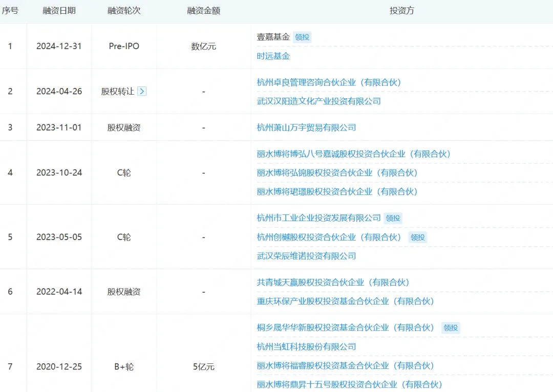Image resolution: width=553 pixels, height=392 pixels.
Task: Open 桐乡晟华华新股权投资基金合伙企业 link
Action: pos(345,328)
